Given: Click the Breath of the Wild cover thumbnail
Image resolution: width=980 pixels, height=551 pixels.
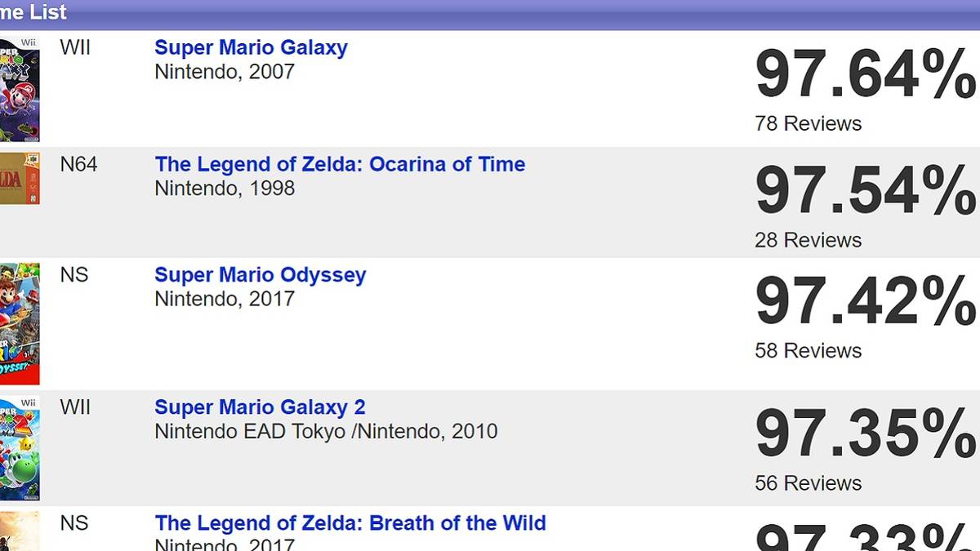Looking at the screenshot, I should [19, 531].
